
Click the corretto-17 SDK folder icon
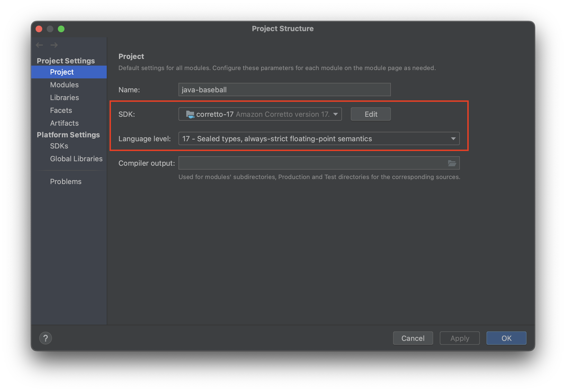point(190,114)
